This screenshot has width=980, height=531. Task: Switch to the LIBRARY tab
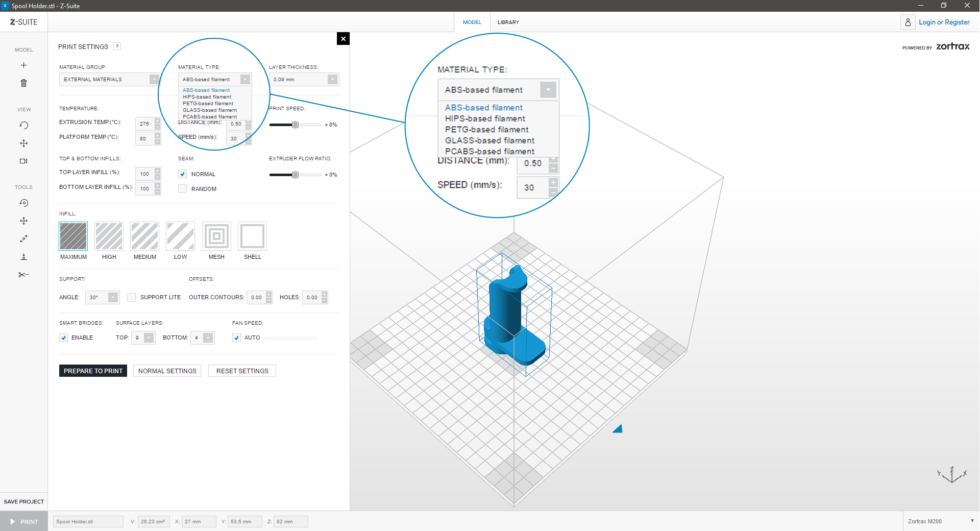tap(508, 22)
